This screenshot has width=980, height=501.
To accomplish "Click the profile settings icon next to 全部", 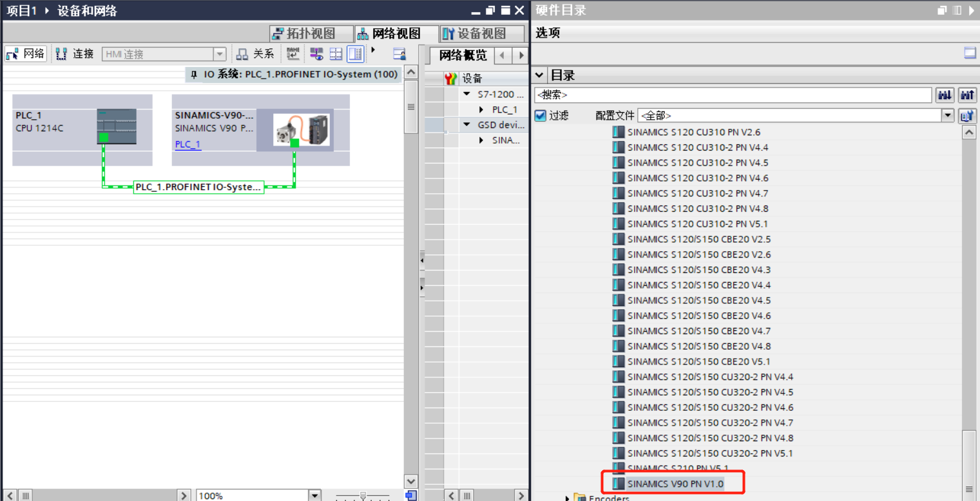I will click(x=966, y=115).
